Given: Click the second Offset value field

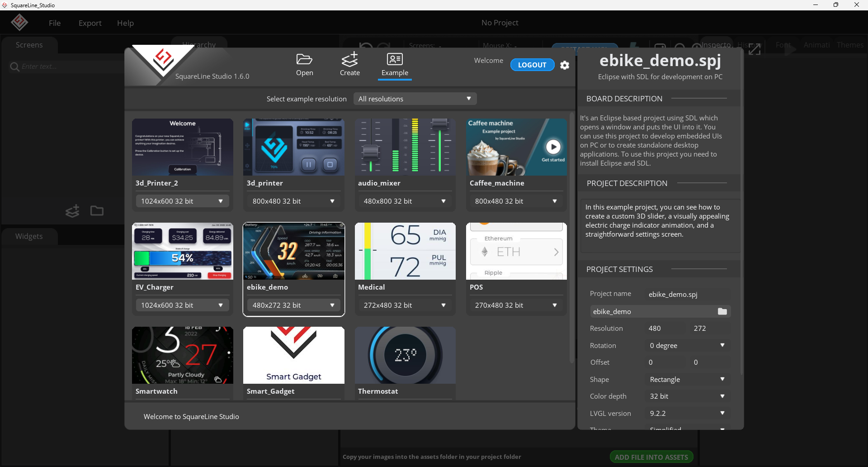Looking at the screenshot, I should pyautogui.click(x=711, y=362).
